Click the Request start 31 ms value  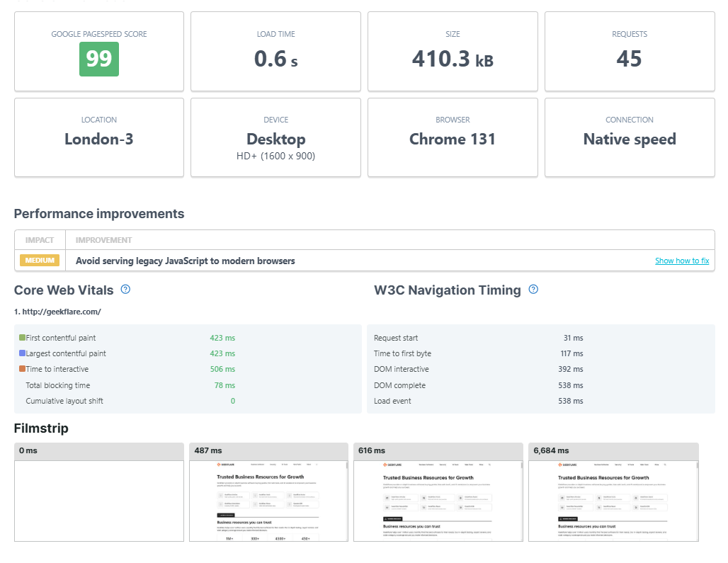574,338
